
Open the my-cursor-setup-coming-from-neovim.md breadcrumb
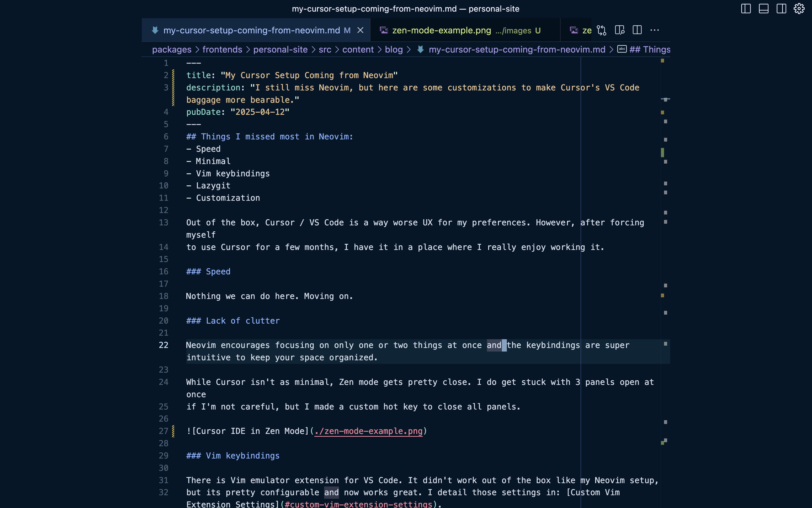point(517,49)
